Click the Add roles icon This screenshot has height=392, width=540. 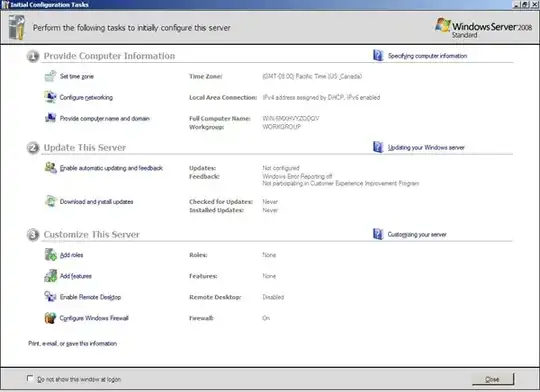(x=51, y=255)
